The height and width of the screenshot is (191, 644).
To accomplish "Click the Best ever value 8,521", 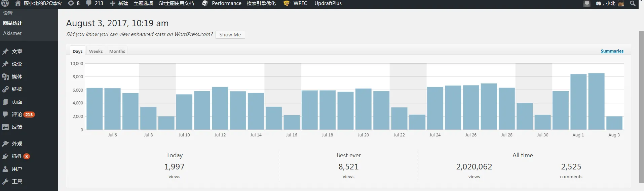I will click(x=348, y=167).
